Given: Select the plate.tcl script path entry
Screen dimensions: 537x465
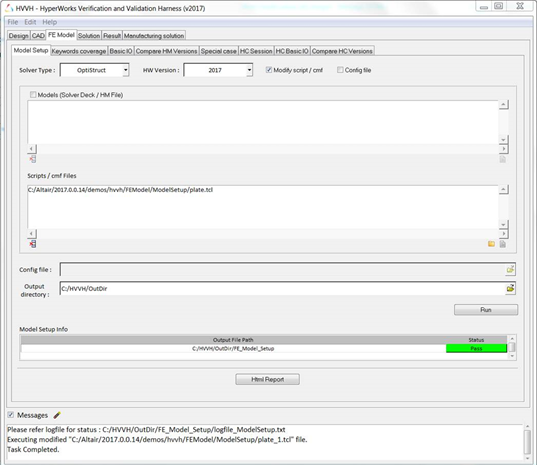Looking at the screenshot, I should click(x=120, y=190).
